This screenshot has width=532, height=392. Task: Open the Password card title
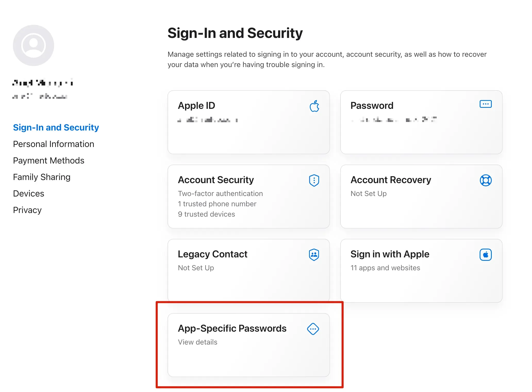[x=372, y=105]
